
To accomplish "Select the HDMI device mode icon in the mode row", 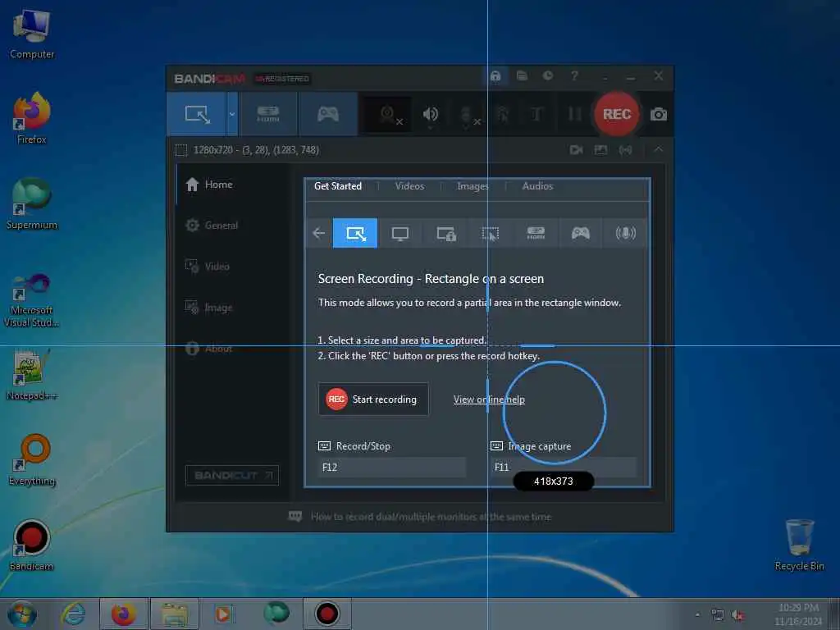I will point(536,233).
